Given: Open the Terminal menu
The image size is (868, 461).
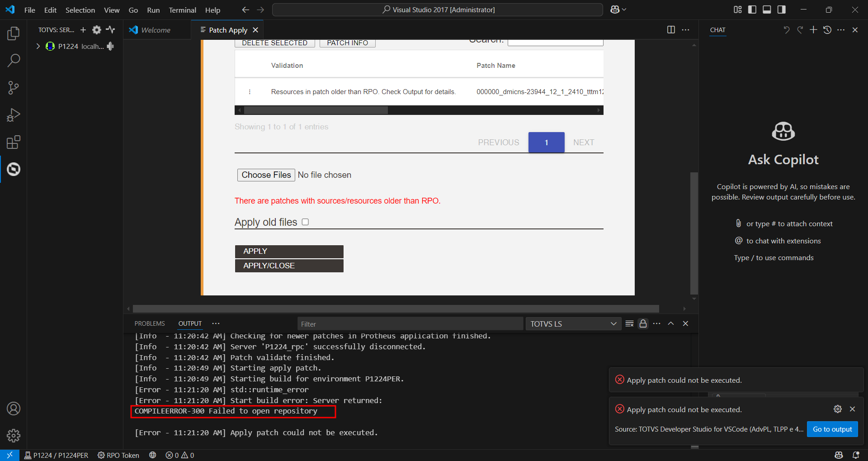Looking at the screenshot, I should pyautogui.click(x=182, y=10).
